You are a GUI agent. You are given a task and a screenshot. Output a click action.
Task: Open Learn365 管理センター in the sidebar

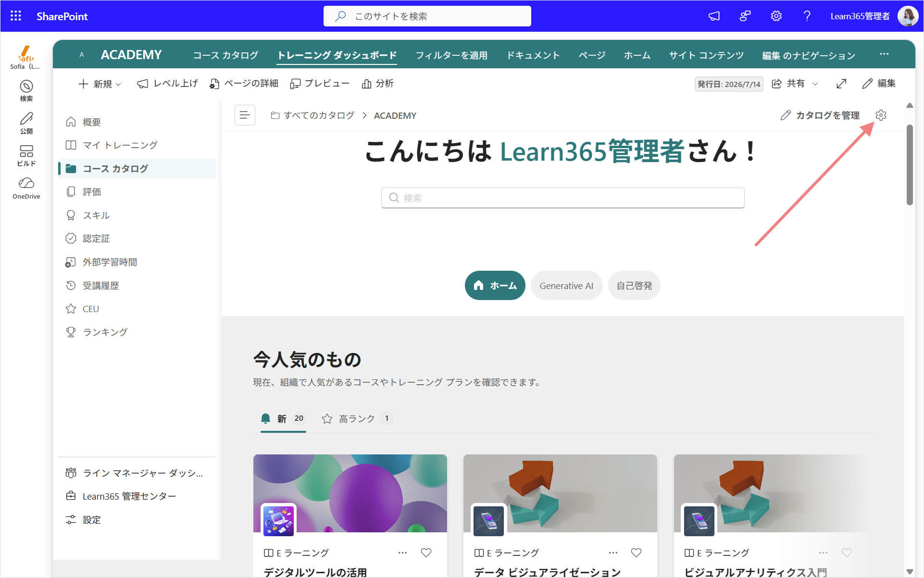(137, 496)
